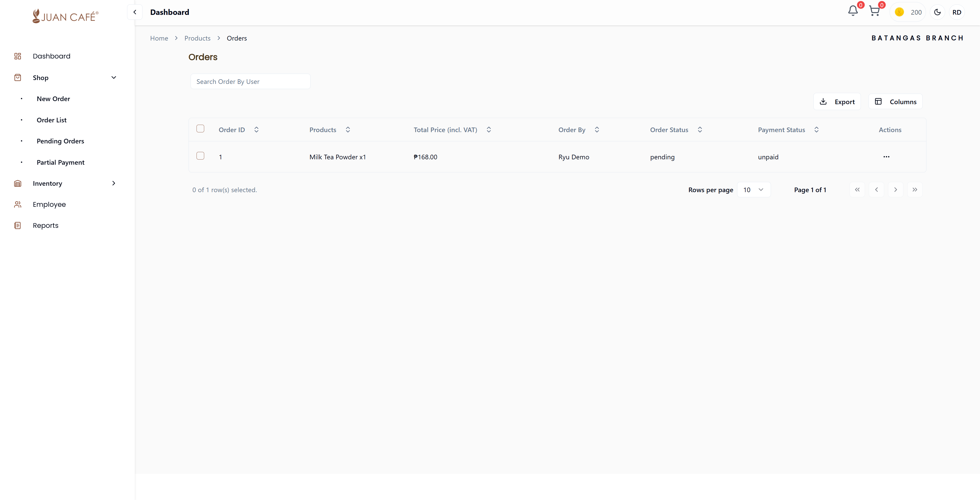Screen dimensions: 980x500
Task: Go to the next page arrow
Action: 895,190
